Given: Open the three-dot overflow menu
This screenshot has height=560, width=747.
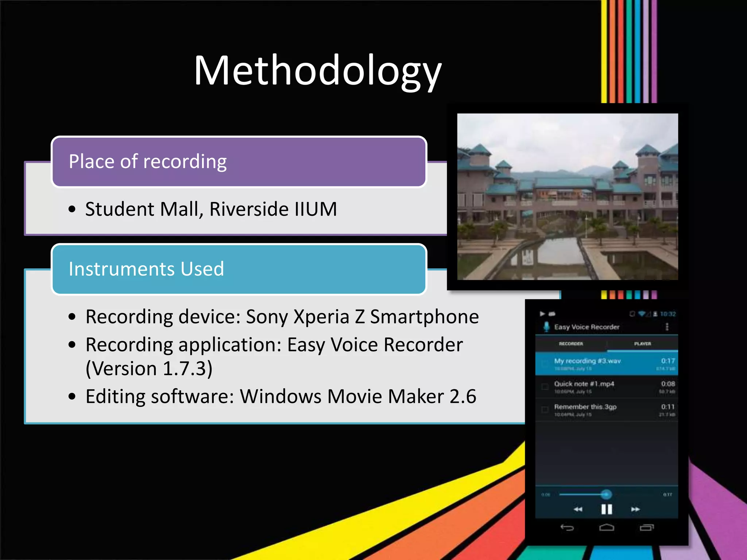Looking at the screenshot, I should pyautogui.click(x=667, y=327).
